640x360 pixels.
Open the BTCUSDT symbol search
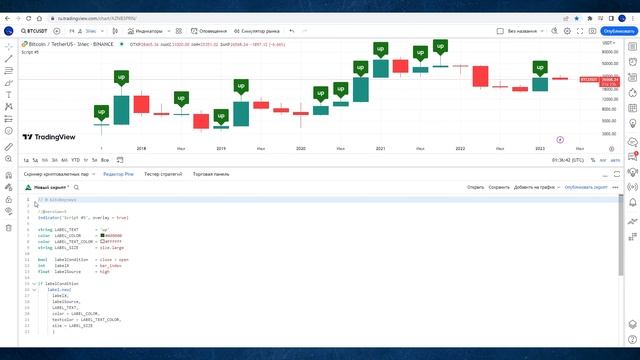pyautogui.click(x=34, y=31)
